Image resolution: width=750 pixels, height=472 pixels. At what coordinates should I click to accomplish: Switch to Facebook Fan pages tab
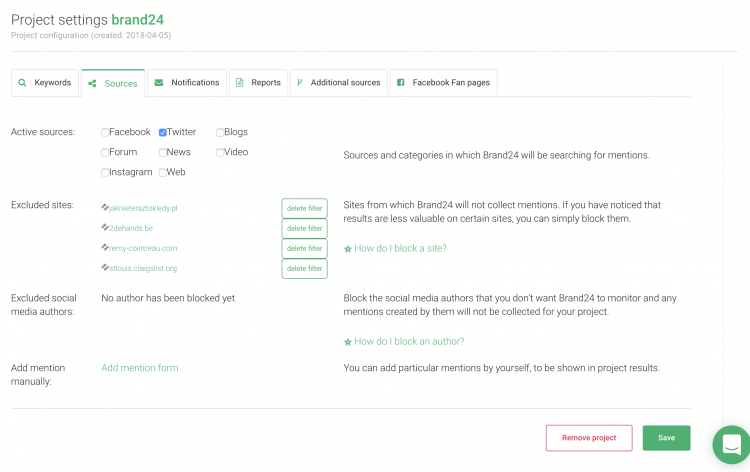click(443, 83)
